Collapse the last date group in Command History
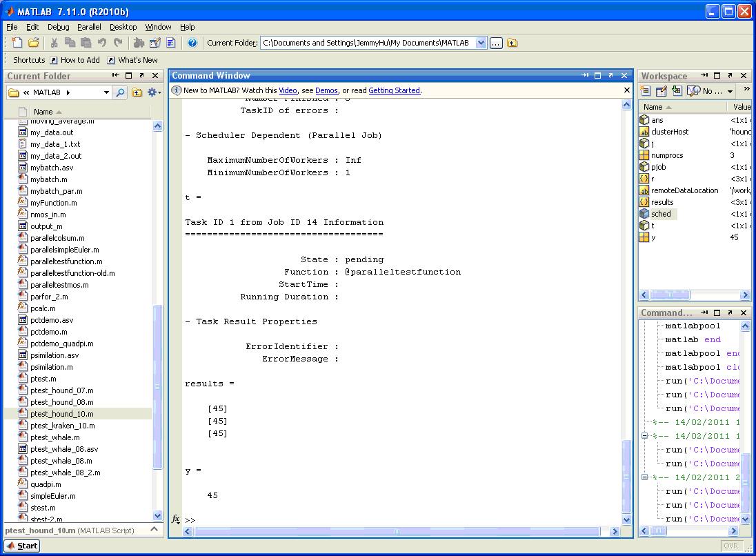This screenshot has width=756, height=556. 645,477
